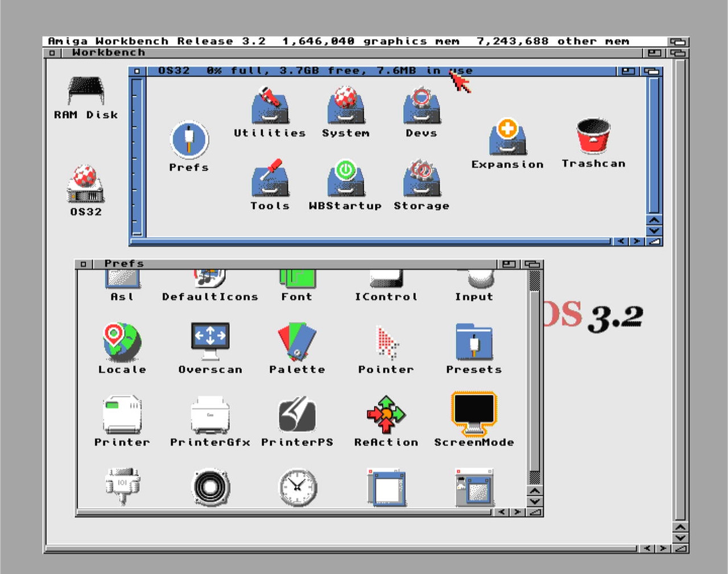The width and height of the screenshot is (728, 574).
Task: Select the Font preferences icon
Action: [297, 279]
